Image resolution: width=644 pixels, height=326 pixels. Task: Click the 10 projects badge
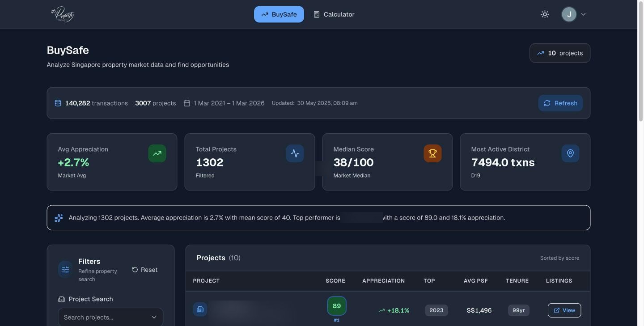click(560, 53)
